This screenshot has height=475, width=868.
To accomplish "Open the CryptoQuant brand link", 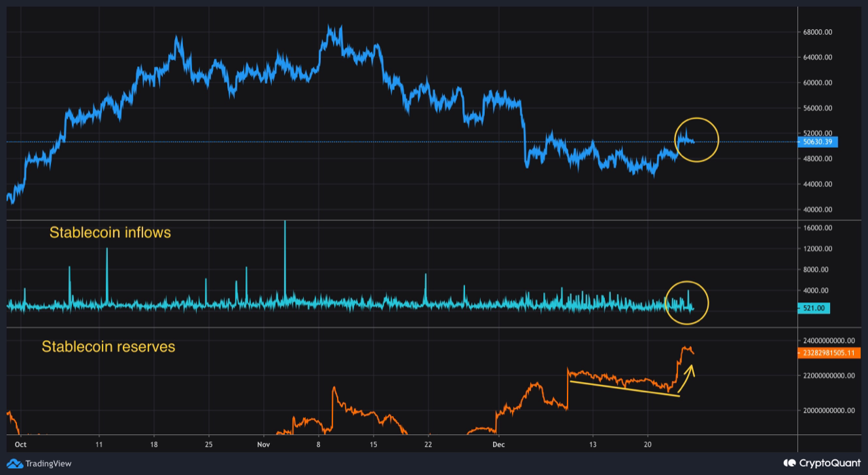I will [x=829, y=463].
